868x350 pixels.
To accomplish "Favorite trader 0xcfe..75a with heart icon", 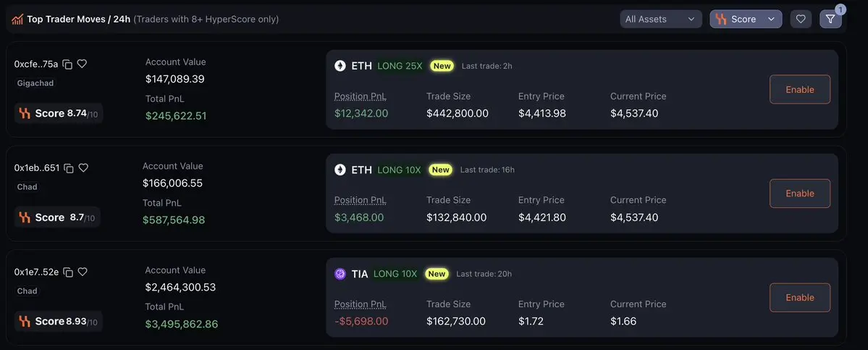I will coord(82,64).
